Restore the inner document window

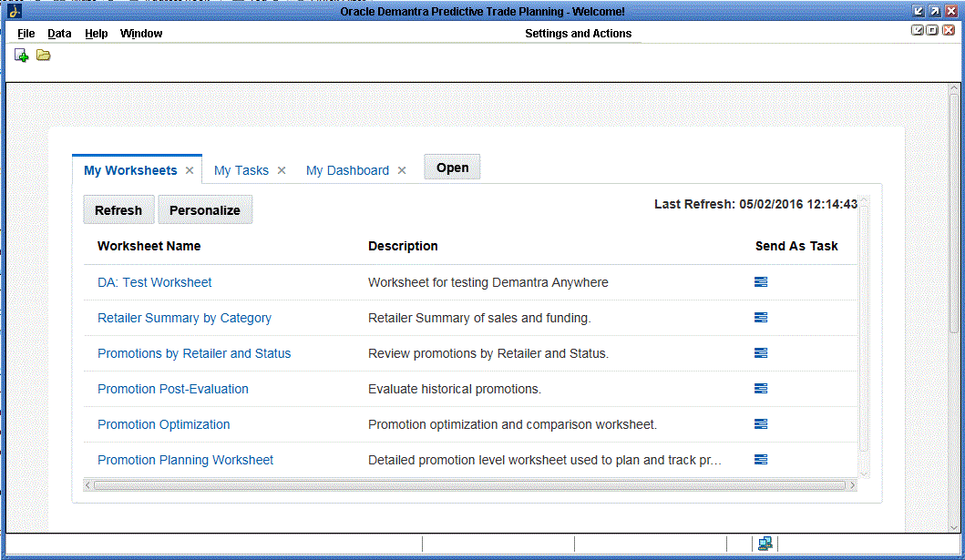coord(932,30)
